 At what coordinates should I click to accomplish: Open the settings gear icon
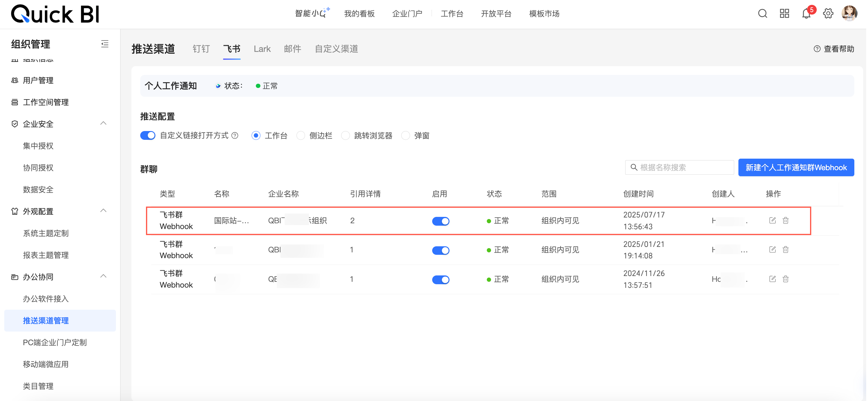(828, 13)
